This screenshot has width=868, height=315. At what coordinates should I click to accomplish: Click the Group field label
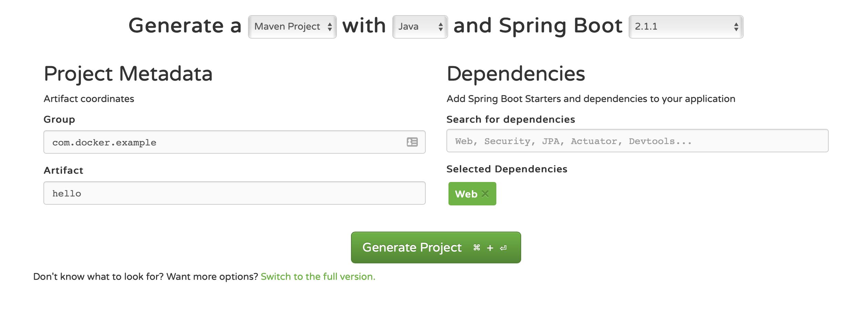click(x=59, y=119)
